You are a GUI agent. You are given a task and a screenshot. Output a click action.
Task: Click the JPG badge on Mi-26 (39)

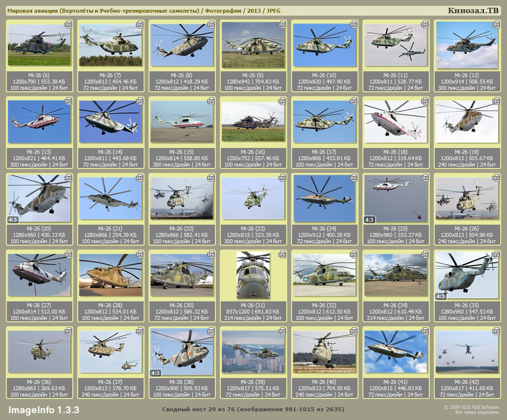click(x=282, y=331)
